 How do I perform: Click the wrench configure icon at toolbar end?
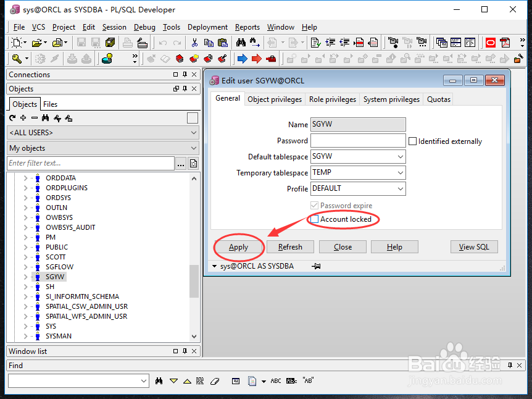point(518,59)
